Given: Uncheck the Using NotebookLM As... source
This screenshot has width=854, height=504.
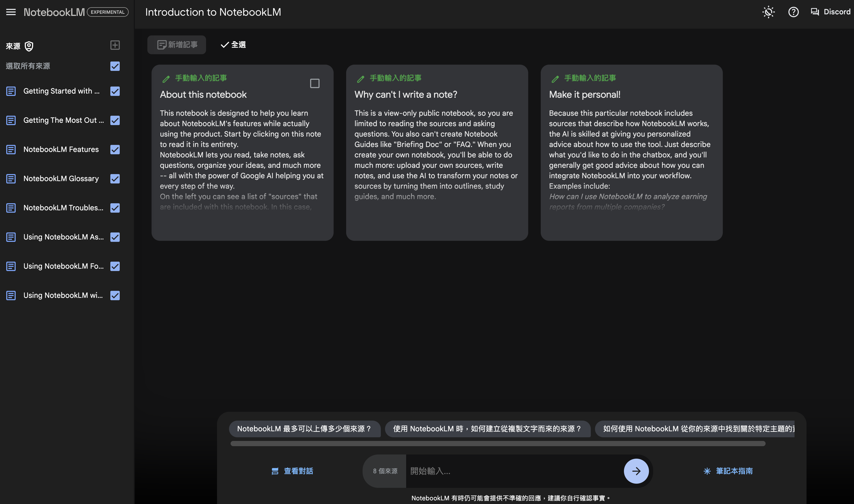Looking at the screenshot, I should click(x=115, y=237).
